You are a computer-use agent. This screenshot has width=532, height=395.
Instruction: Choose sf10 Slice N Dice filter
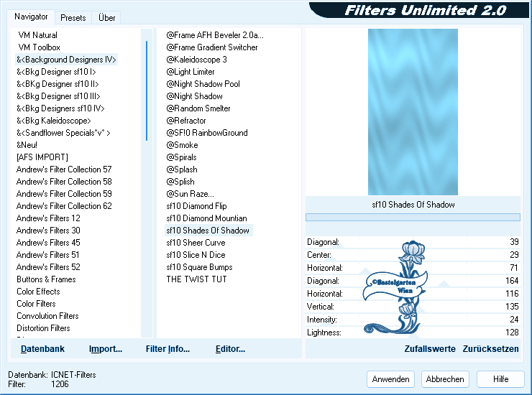(x=196, y=255)
